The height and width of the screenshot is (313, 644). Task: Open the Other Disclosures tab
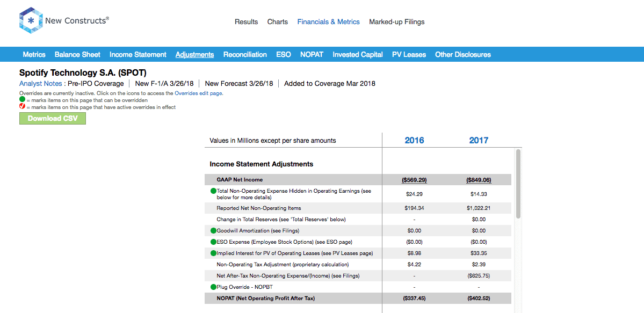(x=463, y=54)
